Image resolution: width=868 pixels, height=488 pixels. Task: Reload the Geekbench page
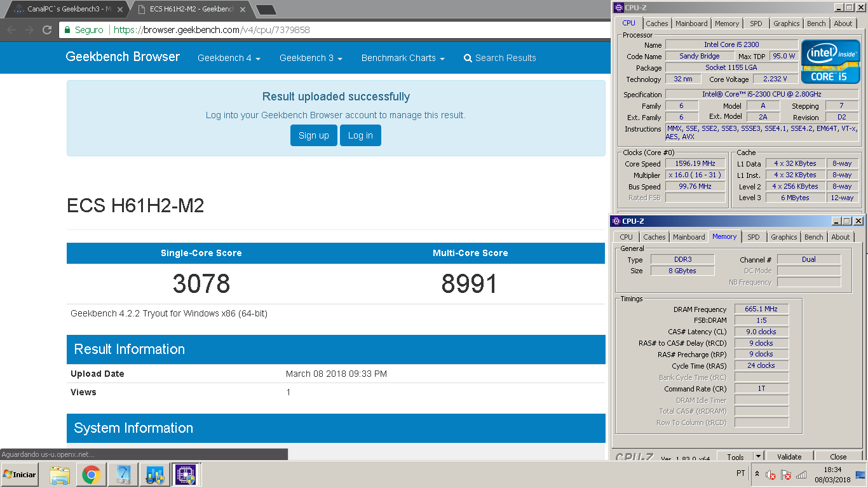click(46, 30)
